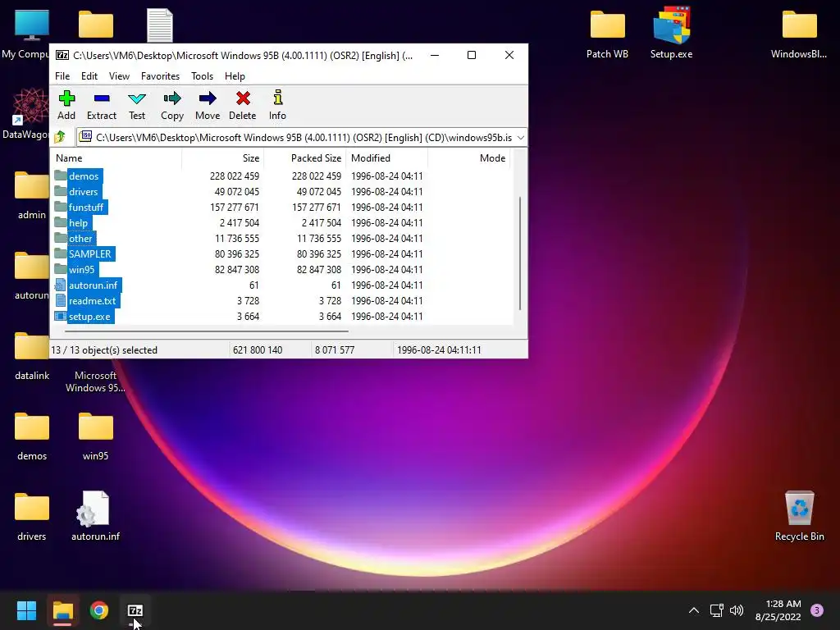This screenshot has height=630, width=840.
Task: Select the WindowsBl... desktop folder
Action: [x=799, y=33]
